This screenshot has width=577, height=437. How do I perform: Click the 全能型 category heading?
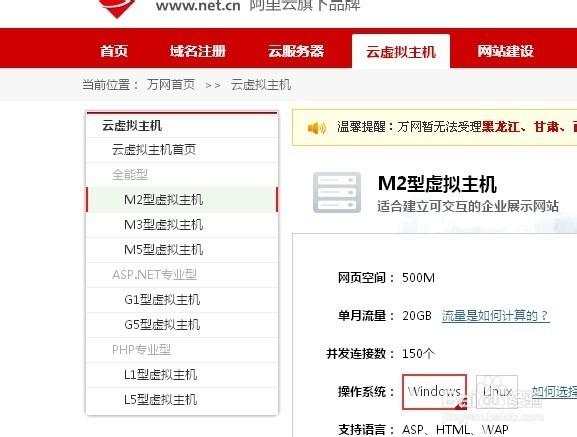(130, 175)
